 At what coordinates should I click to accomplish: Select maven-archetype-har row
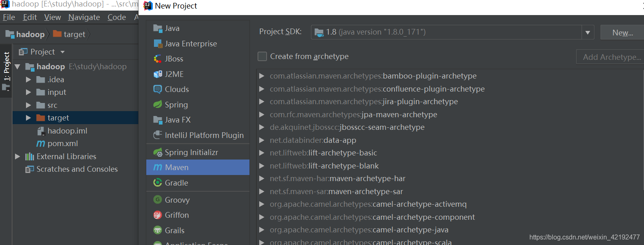coord(450,179)
